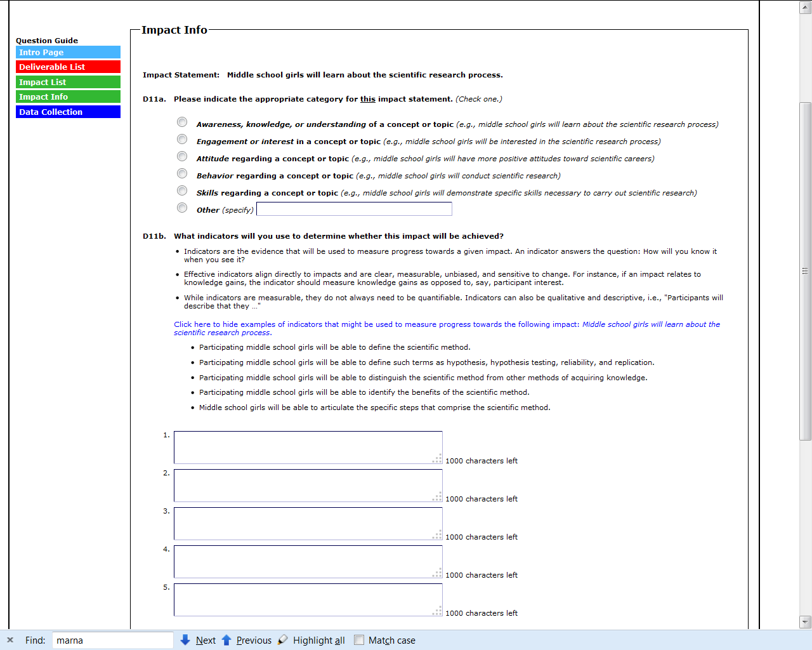The height and width of the screenshot is (650, 812).
Task: Click the resize grip of text area 3
Action: click(x=437, y=534)
